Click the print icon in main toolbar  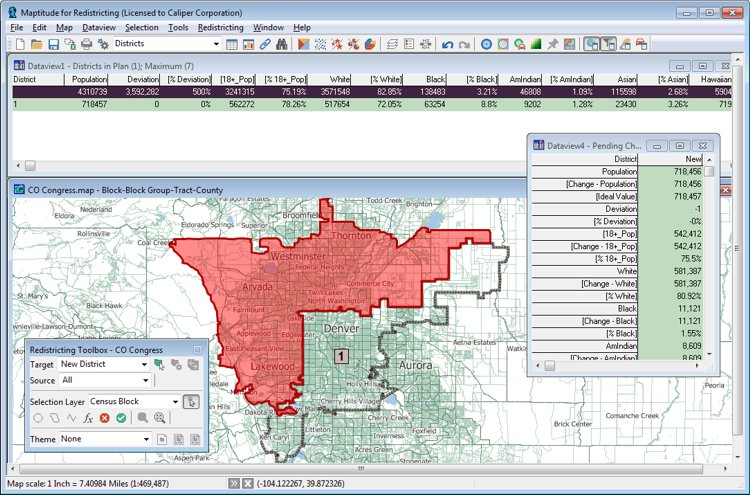pos(86,44)
